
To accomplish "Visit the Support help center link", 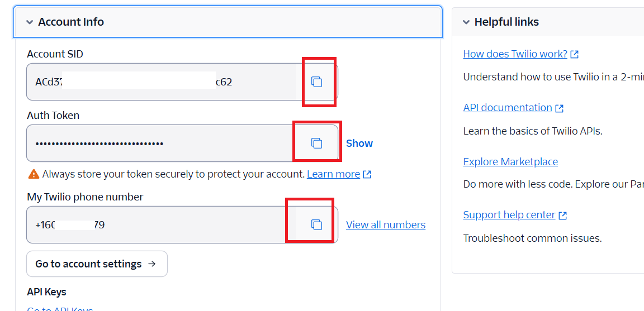I will [509, 215].
